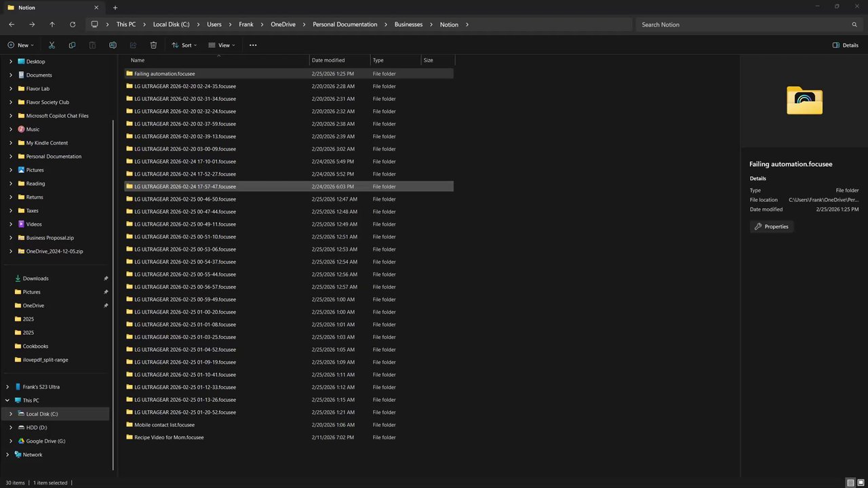Add a new tab with plus
The image size is (868, 488).
coord(115,7)
